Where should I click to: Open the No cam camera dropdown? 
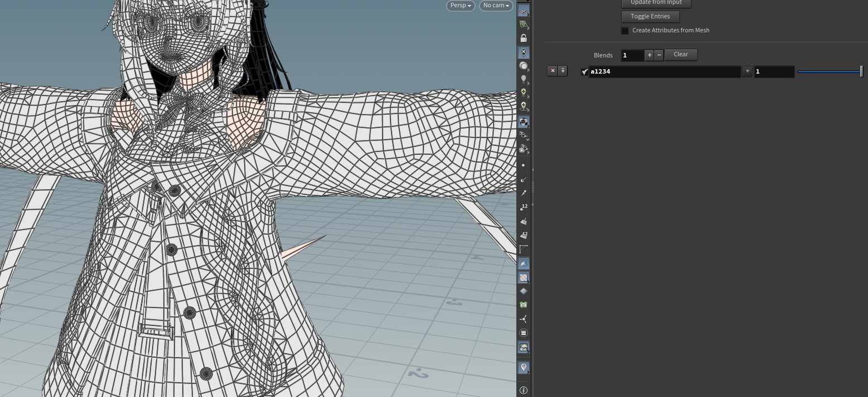496,6
